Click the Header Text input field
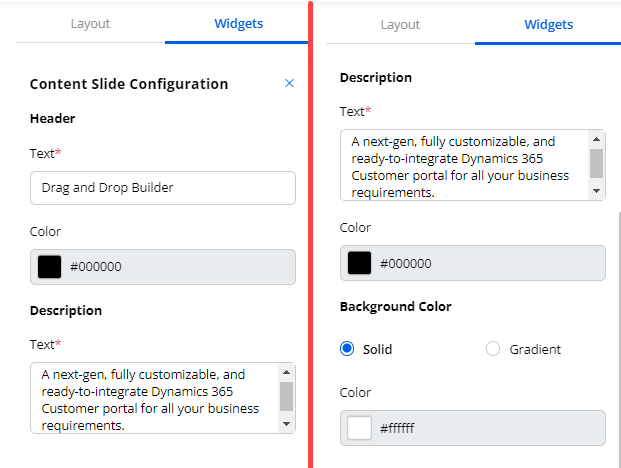Image resolution: width=621 pixels, height=468 pixels. click(163, 188)
